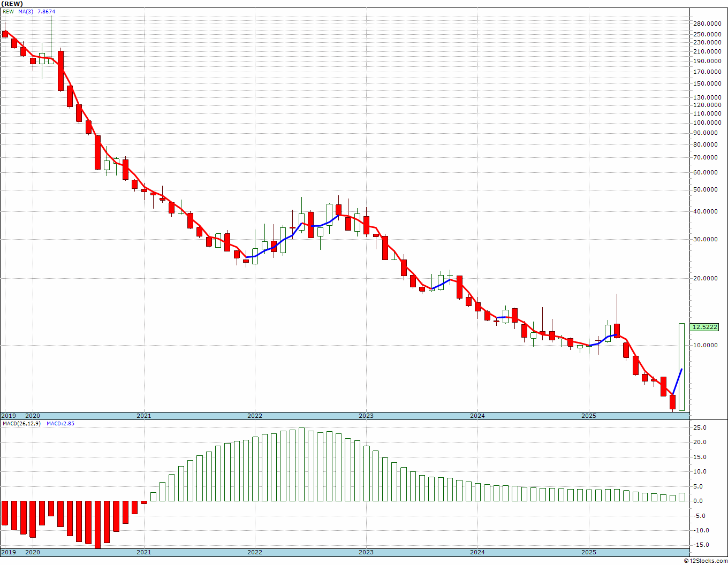Click the 280.0000 price axis label
The image size is (728, 565).
tap(707, 24)
